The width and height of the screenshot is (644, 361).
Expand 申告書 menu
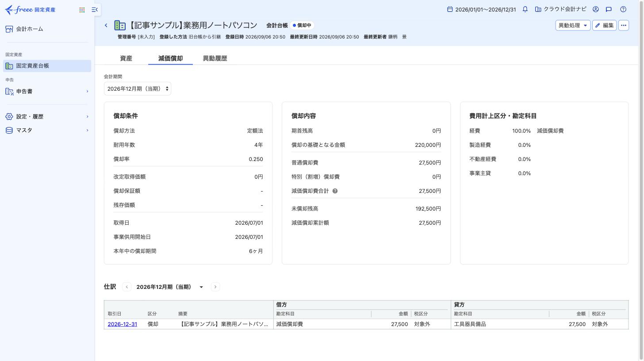pyautogui.click(x=47, y=92)
